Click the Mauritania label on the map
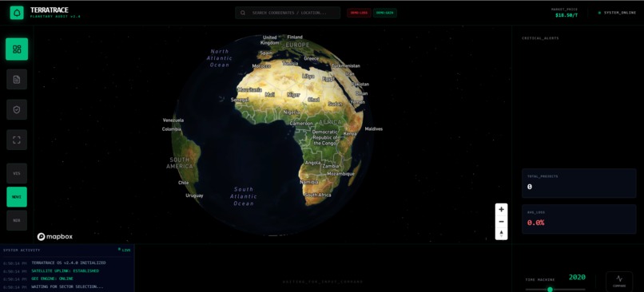This screenshot has width=644, height=292. [x=250, y=89]
